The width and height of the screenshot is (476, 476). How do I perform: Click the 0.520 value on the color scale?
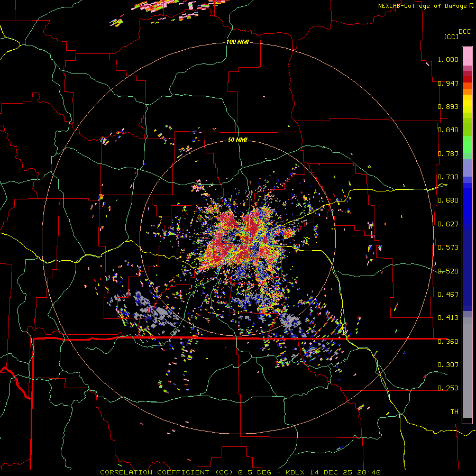[448, 271]
